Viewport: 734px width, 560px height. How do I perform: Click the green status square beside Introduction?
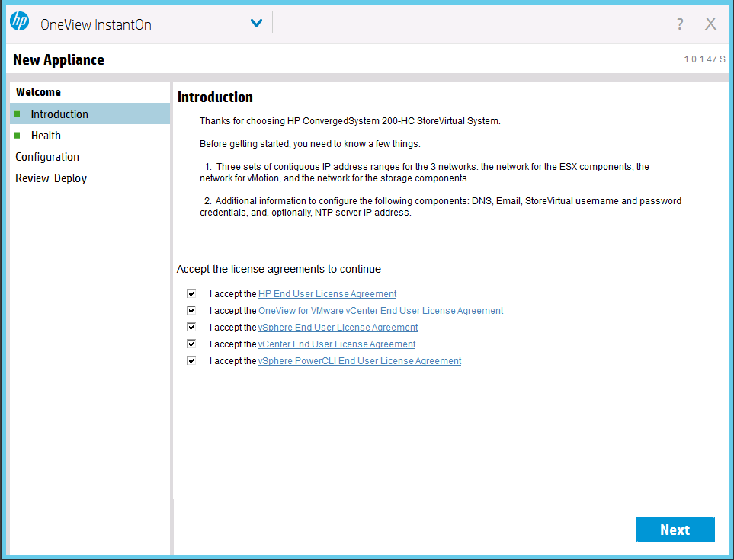[x=18, y=114]
